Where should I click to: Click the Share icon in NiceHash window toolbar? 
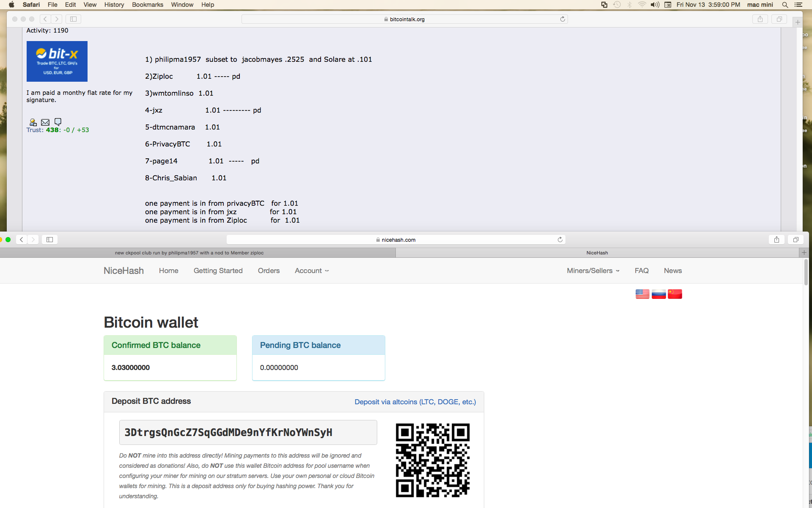click(x=776, y=240)
